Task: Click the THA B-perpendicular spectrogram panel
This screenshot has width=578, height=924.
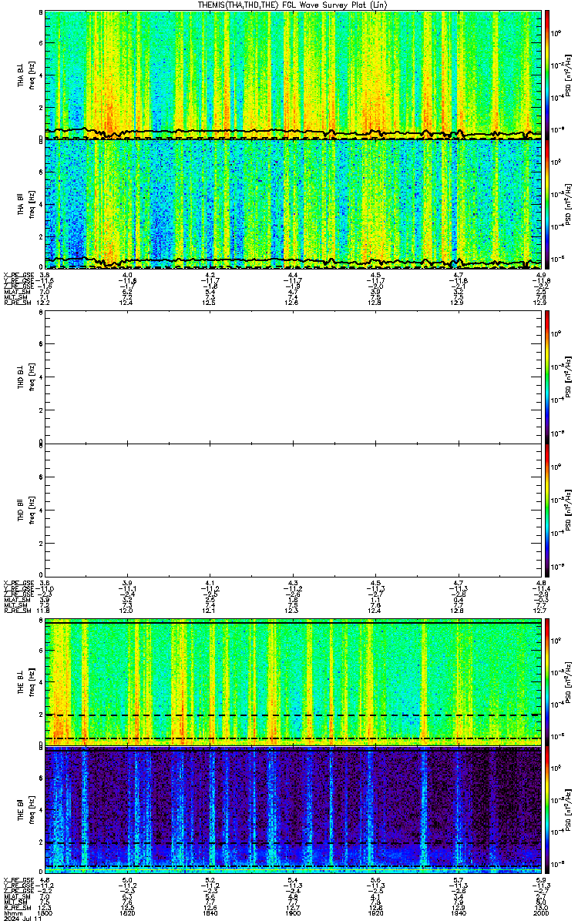Action: 293,75
